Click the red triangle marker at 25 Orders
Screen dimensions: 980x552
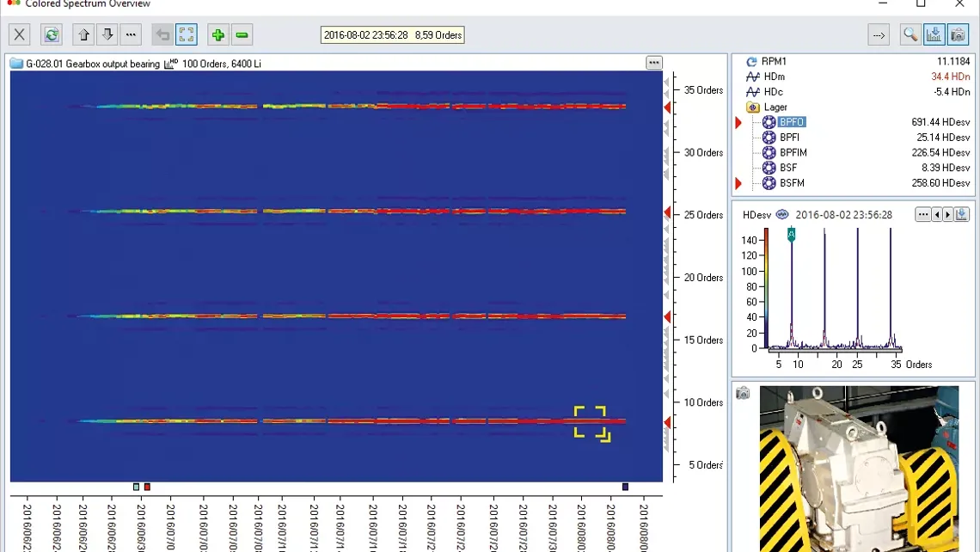(x=667, y=212)
